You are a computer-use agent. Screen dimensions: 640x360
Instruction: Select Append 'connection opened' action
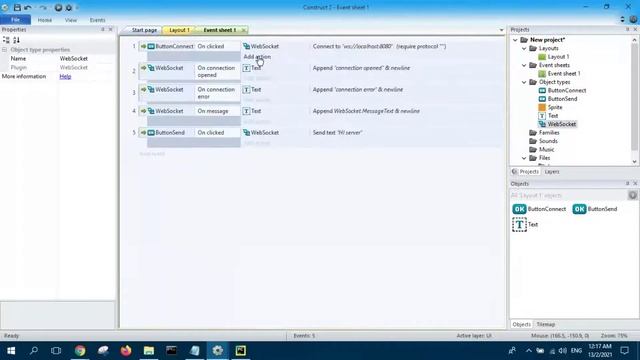[361, 68]
